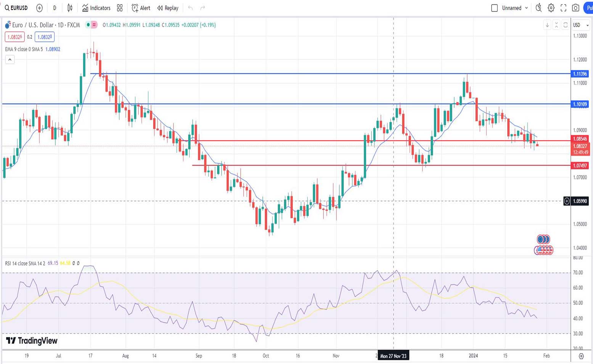Open the D timeframe interval selector
The width and height of the screenshot is (593, 364).
point(55,8)
